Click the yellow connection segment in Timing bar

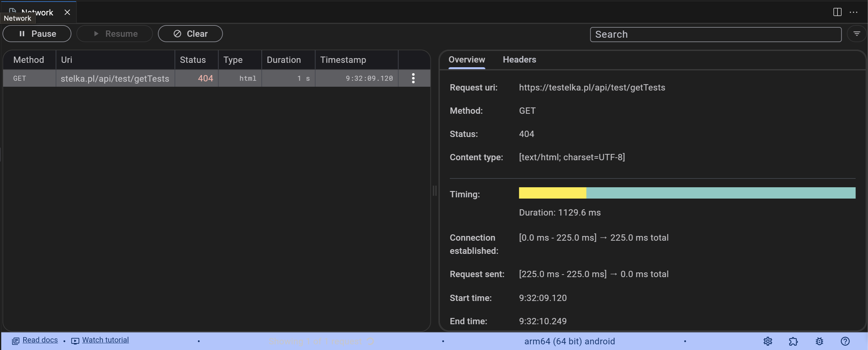point(552,193)
